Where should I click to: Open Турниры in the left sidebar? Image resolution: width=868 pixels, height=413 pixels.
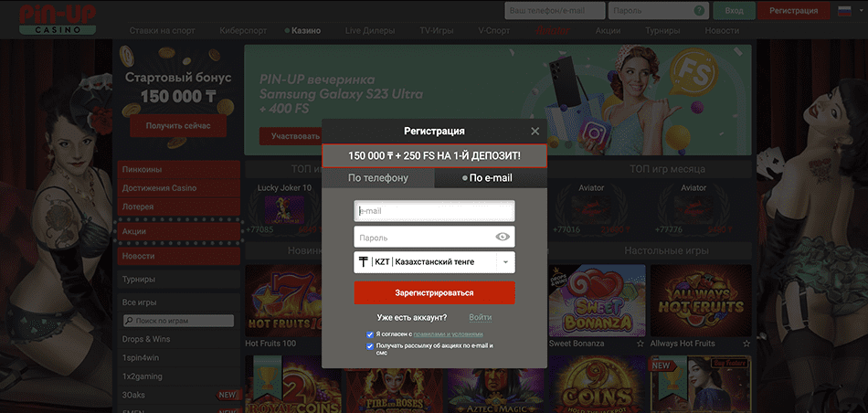179,280
